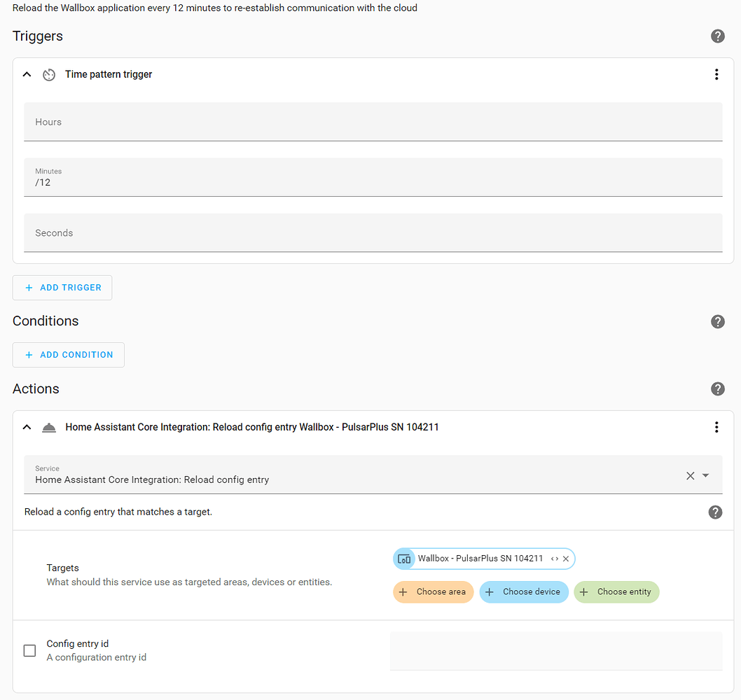Open the Service dropdown
The width and height of the screenshot is (741, 700).
click(x=704, y=475)
